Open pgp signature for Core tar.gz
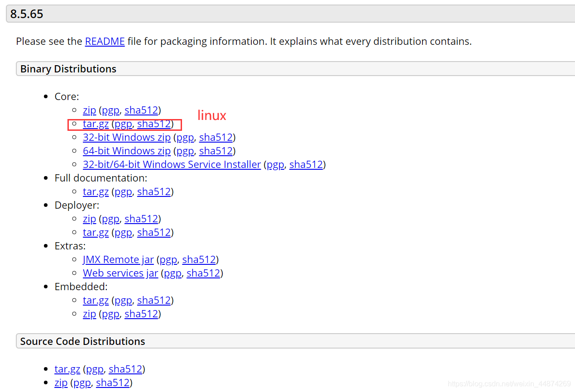This screenshot has width=575, height=392. [123, 124]
